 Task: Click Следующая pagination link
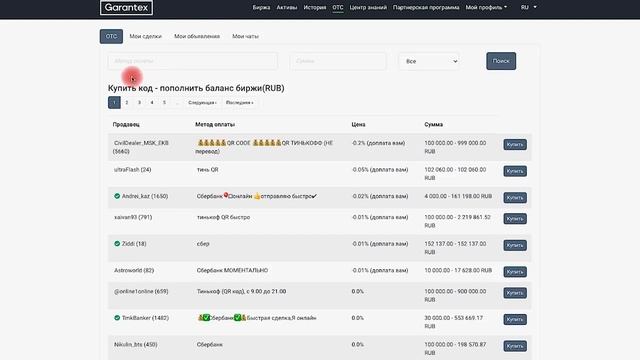coord(202,102)
